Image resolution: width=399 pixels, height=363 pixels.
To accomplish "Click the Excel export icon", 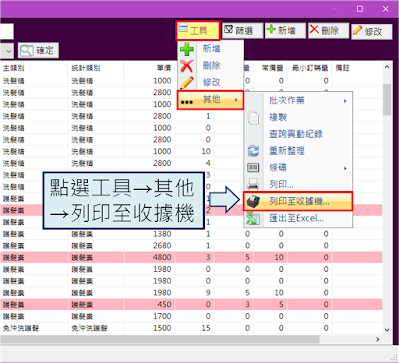I will point(253,219).
